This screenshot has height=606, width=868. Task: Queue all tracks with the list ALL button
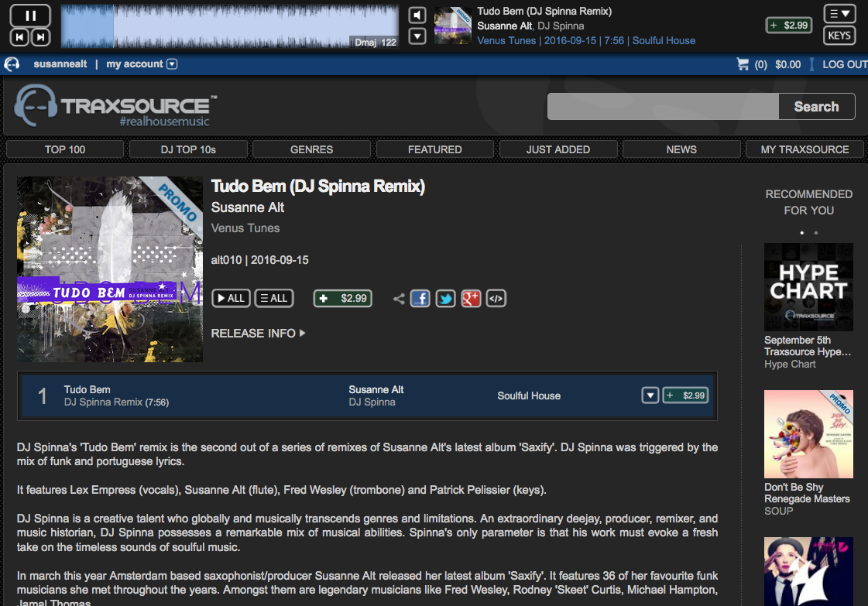pyautogui.click(x=274, y=298)
